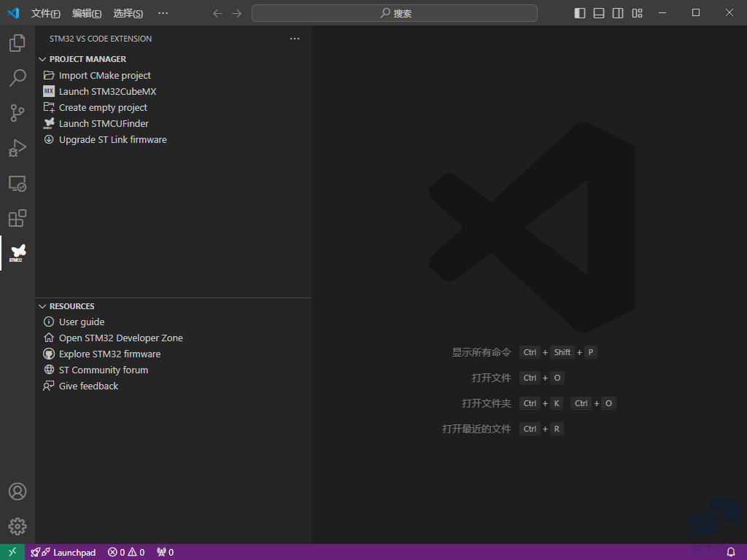Click the info icon beside User guide
Screen dimensions: 747x560
coord(49,322)
